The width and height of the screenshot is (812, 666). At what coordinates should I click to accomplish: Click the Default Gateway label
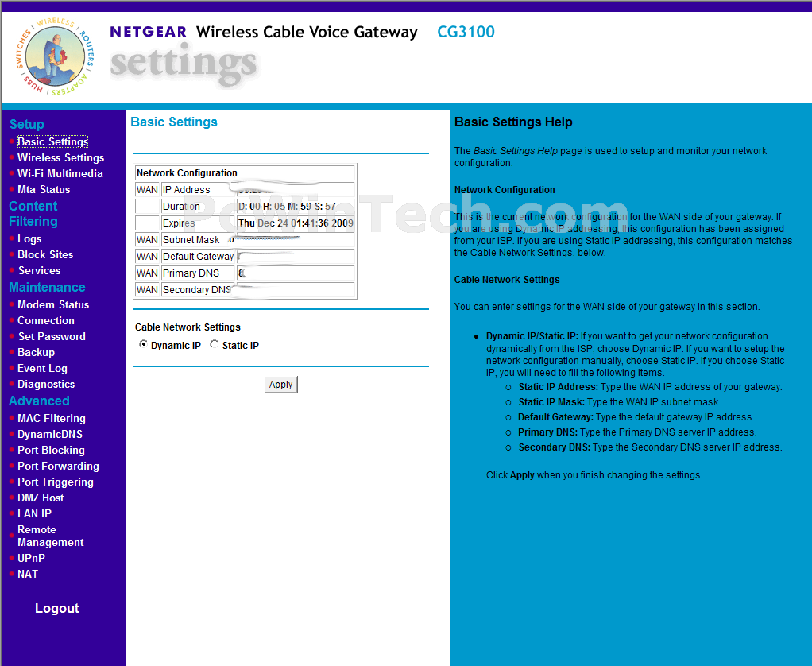[198, 257]
